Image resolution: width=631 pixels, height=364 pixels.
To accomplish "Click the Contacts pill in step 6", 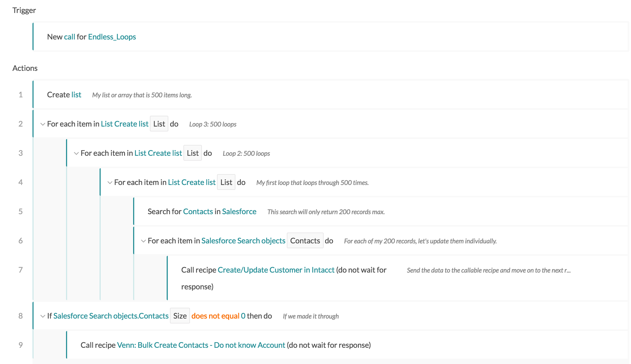I will 305,241.
